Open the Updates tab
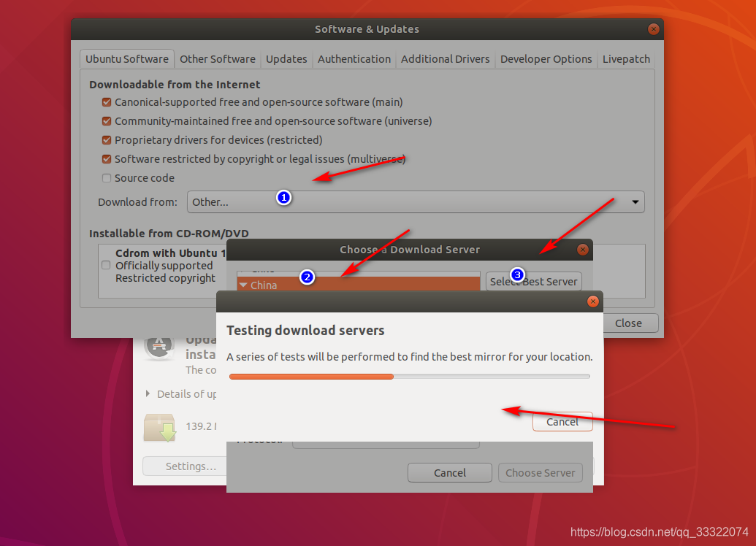The image size is (756, 546). pyautogui.click(x=286, y=59)
